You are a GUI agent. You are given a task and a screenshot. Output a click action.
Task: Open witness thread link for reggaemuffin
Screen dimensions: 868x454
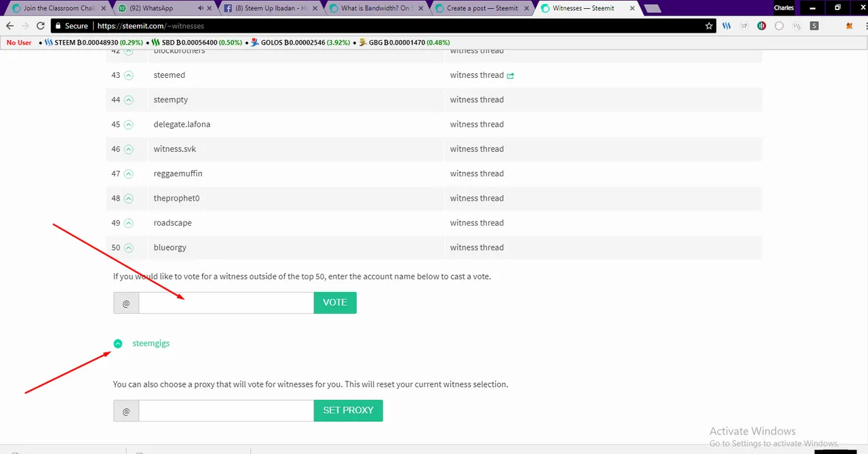click(477, 173)
